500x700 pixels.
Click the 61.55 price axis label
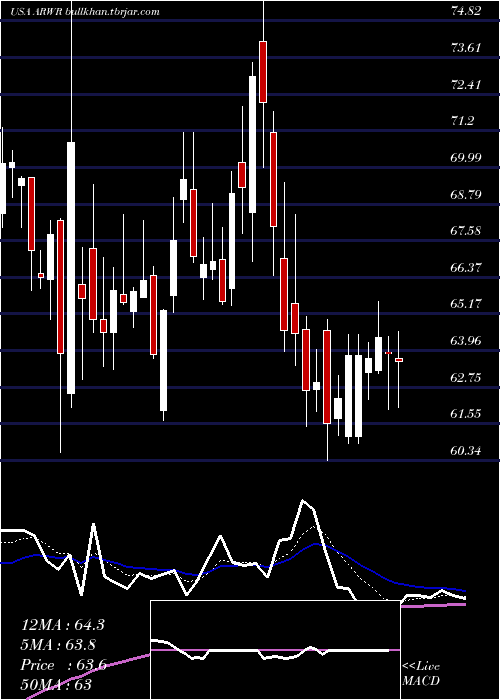tap(466, 414)
